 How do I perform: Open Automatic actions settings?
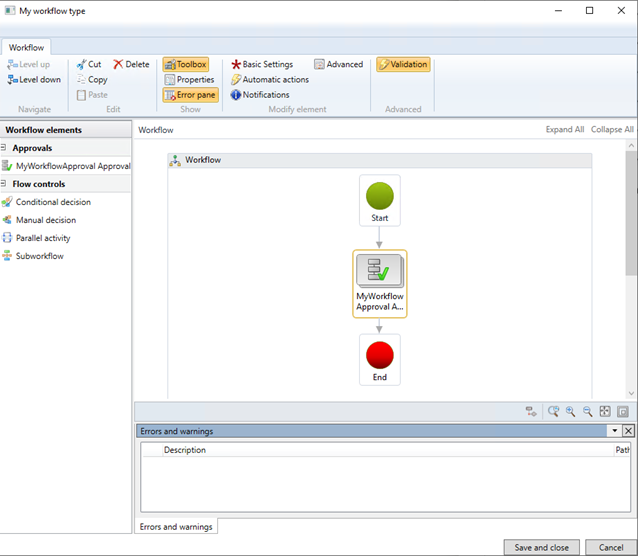pos(270,79)
